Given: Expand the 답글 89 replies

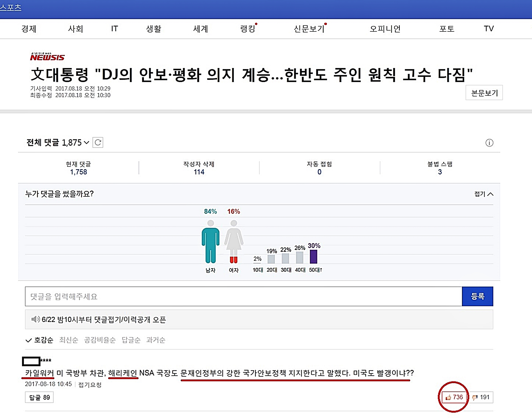Looking at the screenshot, I should [39, 397].
